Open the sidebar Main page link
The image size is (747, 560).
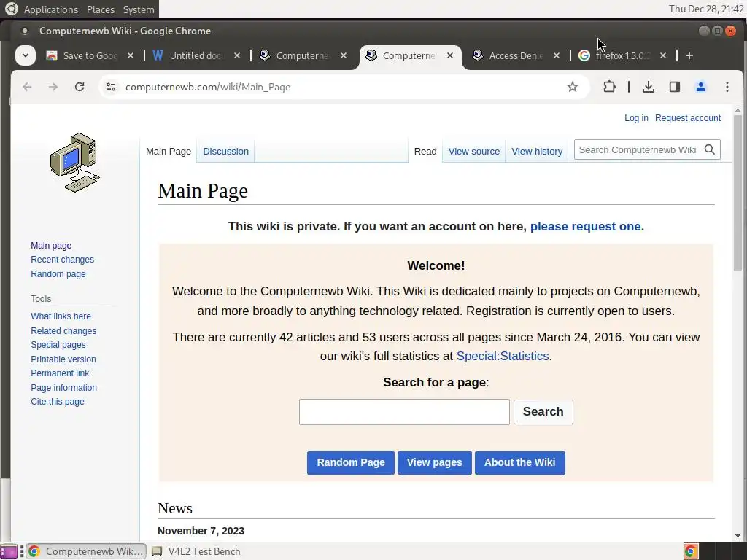[x=51, y=246]
